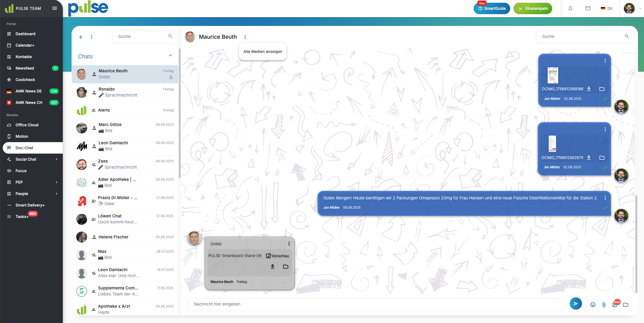Open the emoji picker icon

click(593, 305)
